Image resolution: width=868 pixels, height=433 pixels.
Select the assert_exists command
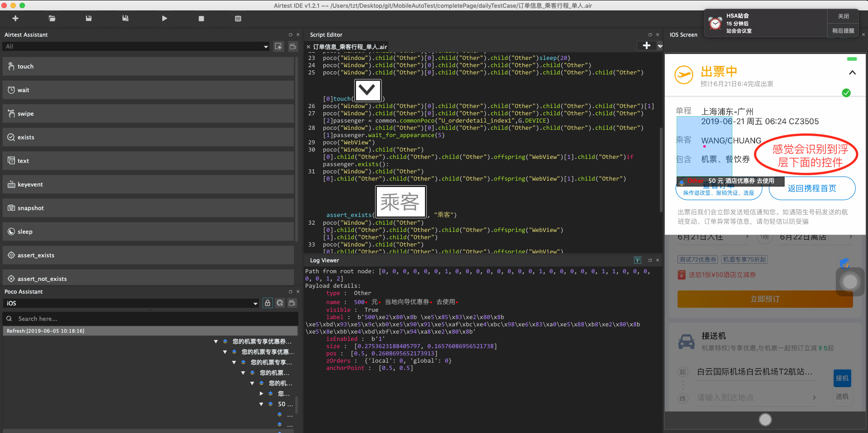[x=148, y=255]
